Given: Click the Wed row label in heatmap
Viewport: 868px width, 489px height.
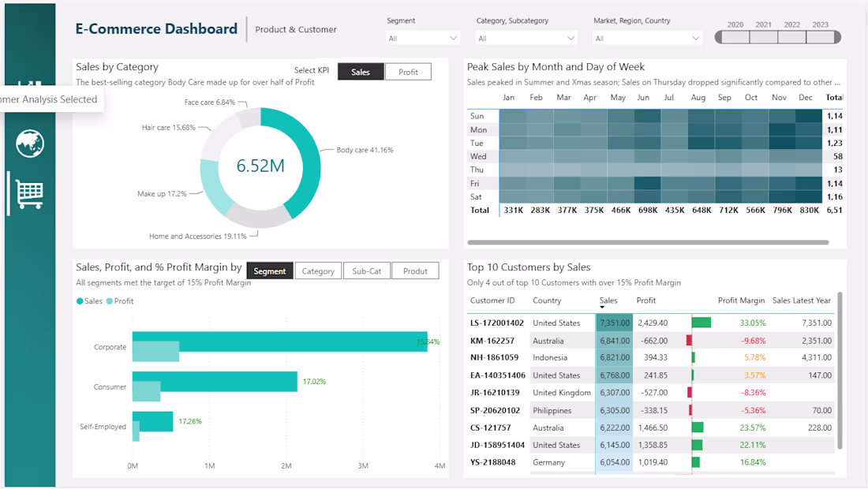Looking at the screenshot, I should point(478,156).
